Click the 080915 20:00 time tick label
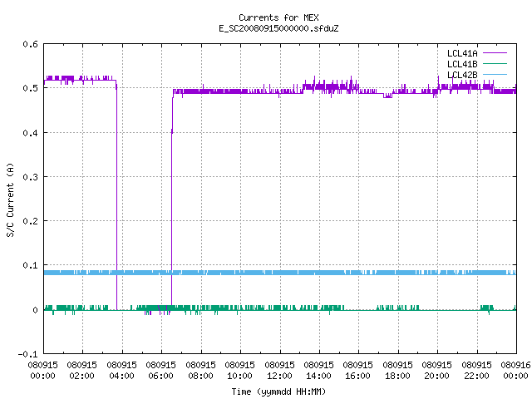The height and width of the screenshot is (399, 532). pos(436,371)
